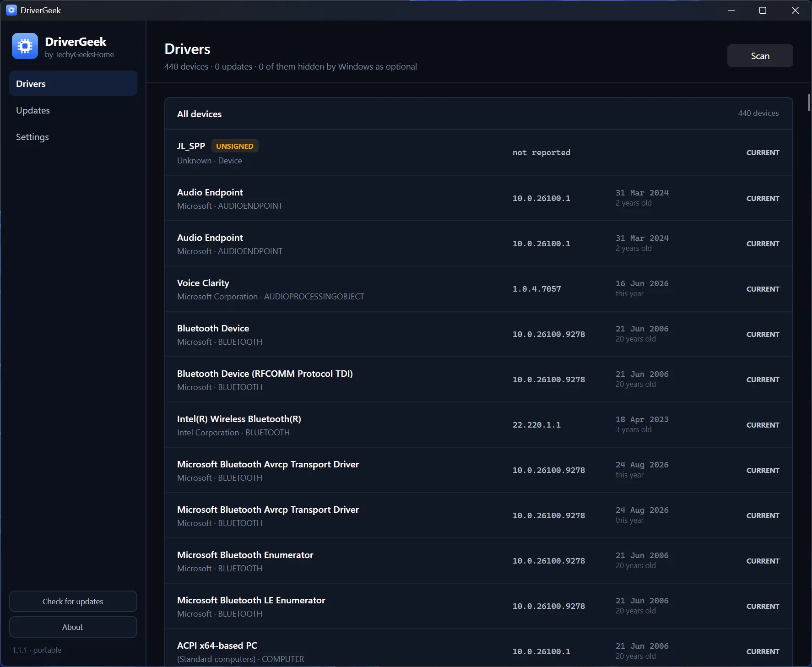The height and width of the screenshot is (667, 812).
Task: Click Microsoft Corporation · AUDIOPROCESSINGOBJECT subtitle
Action: click(x=271, y=297)
